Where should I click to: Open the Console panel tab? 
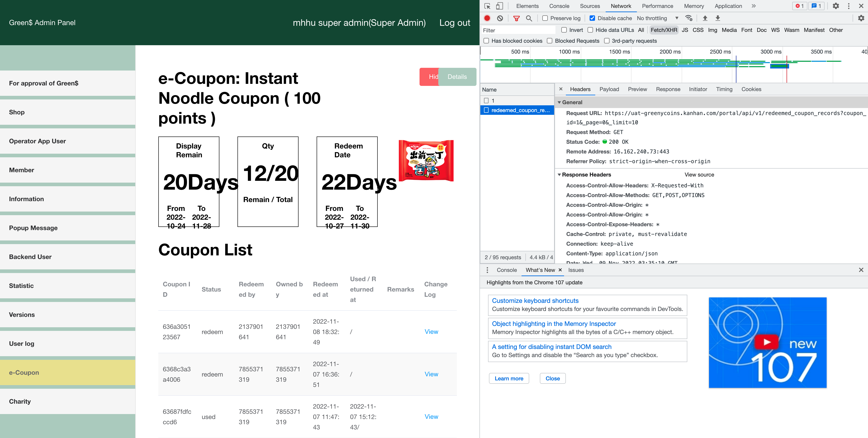559,6
